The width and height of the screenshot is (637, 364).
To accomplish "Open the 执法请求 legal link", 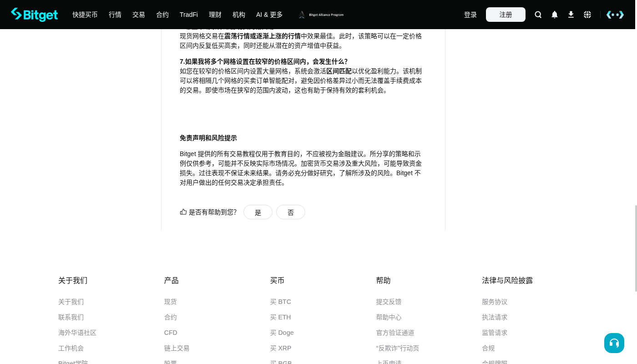I will coord(495,317).
